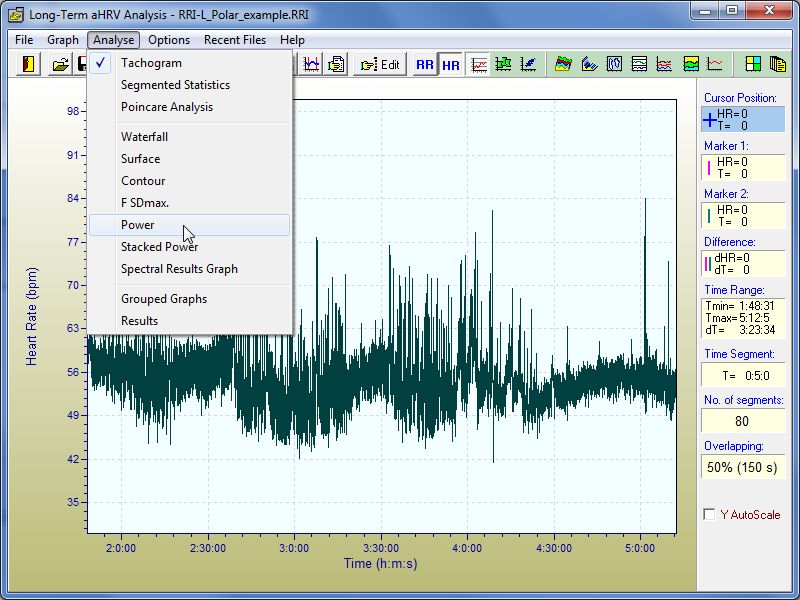Open the Options menu

[169, 40]
